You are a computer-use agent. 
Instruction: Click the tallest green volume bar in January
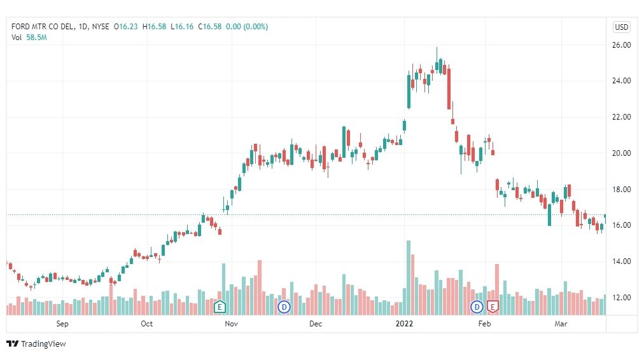pos(409,278)
